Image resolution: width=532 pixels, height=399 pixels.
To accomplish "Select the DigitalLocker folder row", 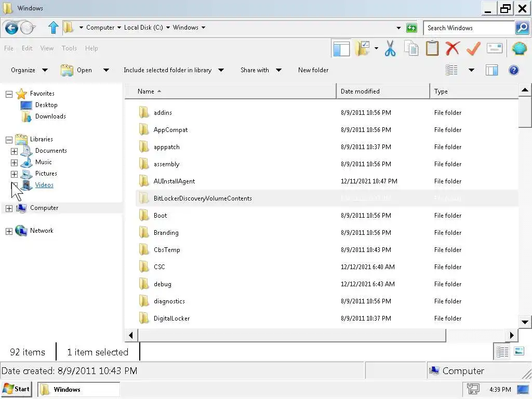I will tap(327, 318).
